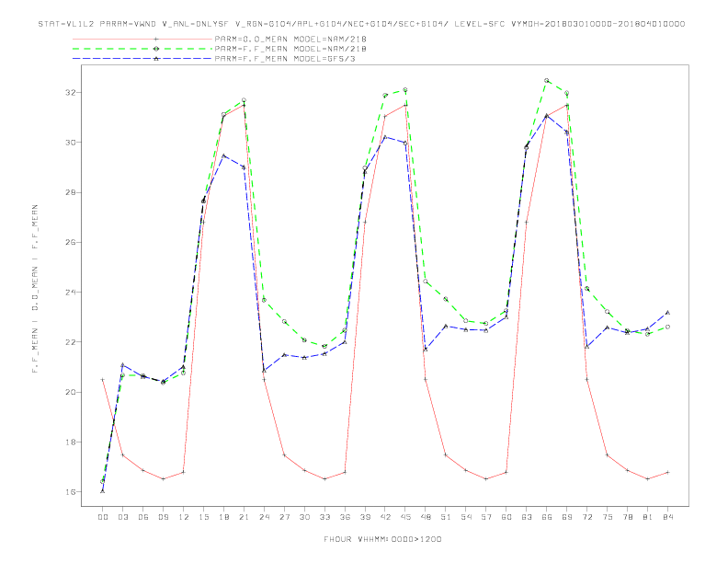
Task: Click y-axis tick value 26
Action: click(x=70, y=242)
